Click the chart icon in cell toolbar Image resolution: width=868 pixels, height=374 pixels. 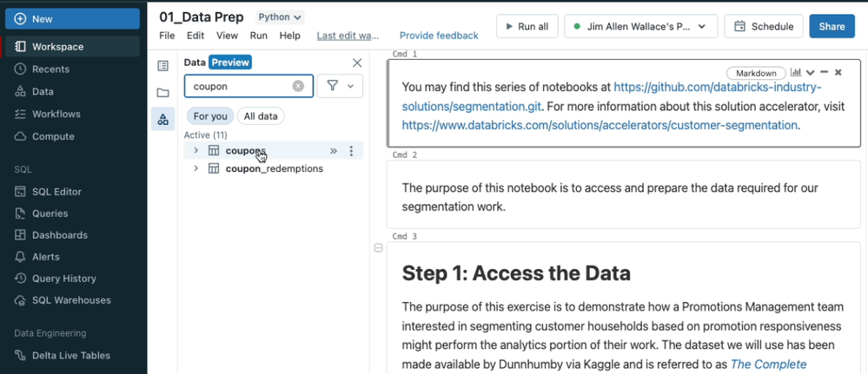tap(796, 73)
